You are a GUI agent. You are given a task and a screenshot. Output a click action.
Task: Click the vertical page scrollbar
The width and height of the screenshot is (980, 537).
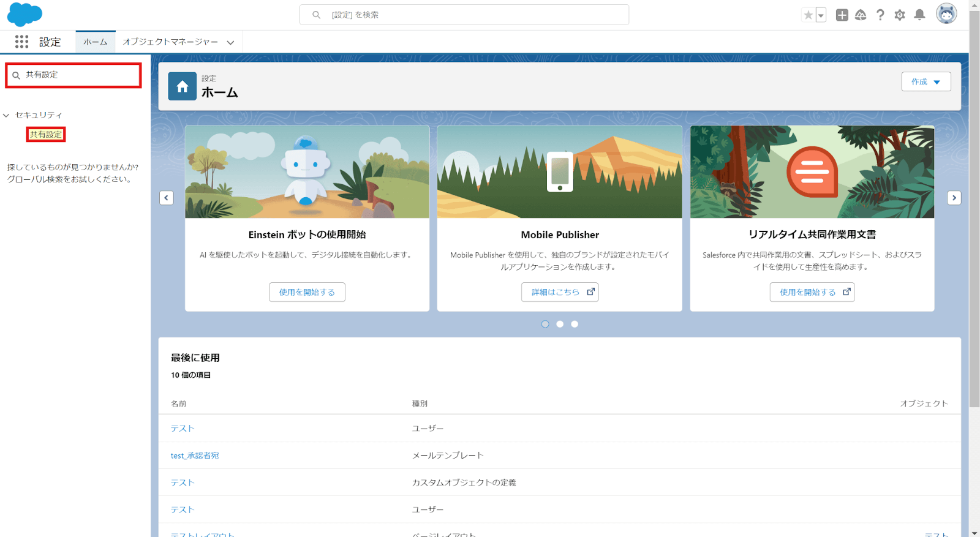[974, 208]
